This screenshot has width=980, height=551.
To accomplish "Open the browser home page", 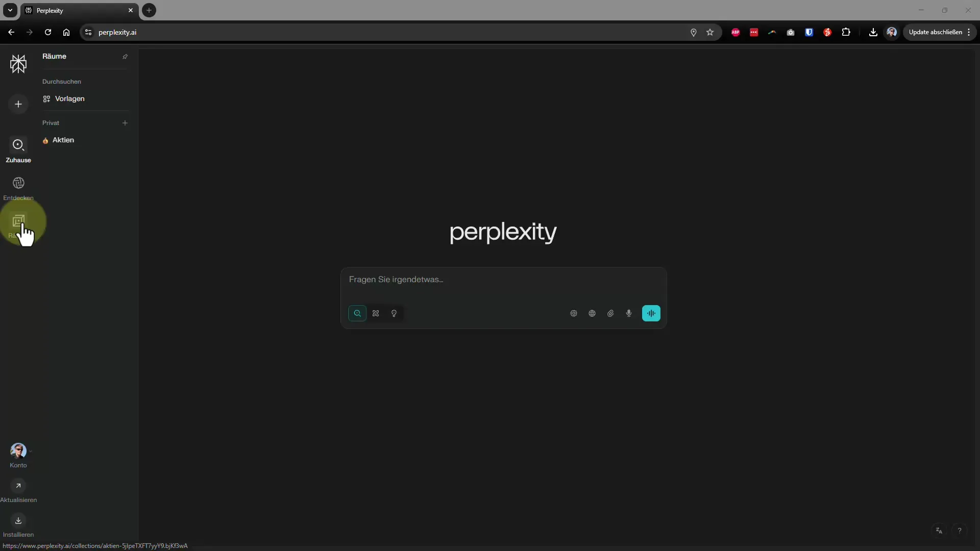I will click(66, 32).
